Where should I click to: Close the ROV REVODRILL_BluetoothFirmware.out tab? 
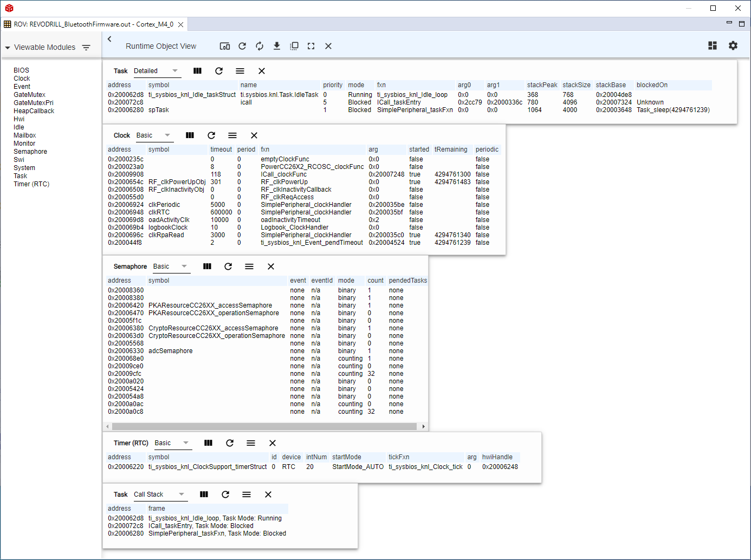coord(181,24)
